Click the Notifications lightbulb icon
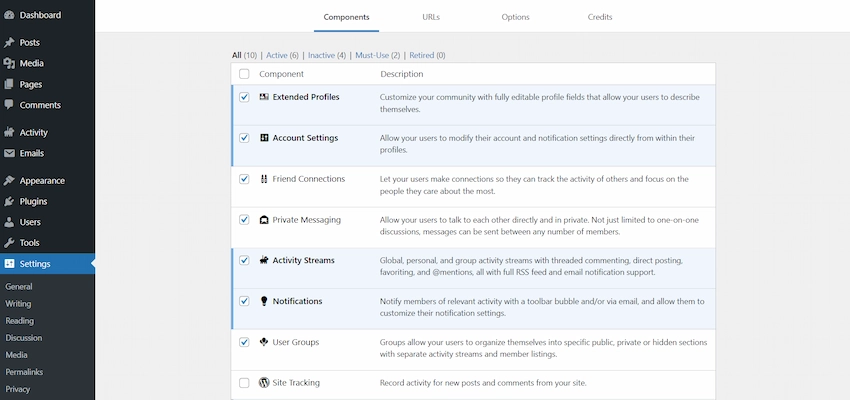Image resolution: width=850 pixels, height=400 pixels. tap(264, 301)
